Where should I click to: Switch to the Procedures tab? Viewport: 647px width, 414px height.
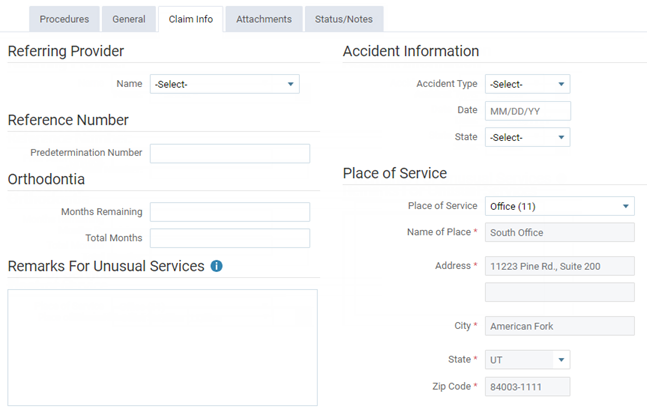tap(64, 19)
